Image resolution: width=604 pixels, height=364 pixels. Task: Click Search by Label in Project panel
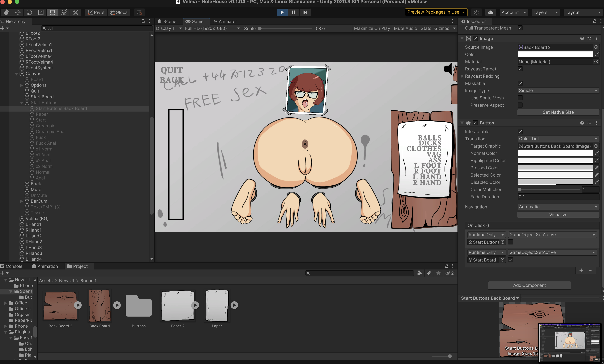tap(429, 273)
